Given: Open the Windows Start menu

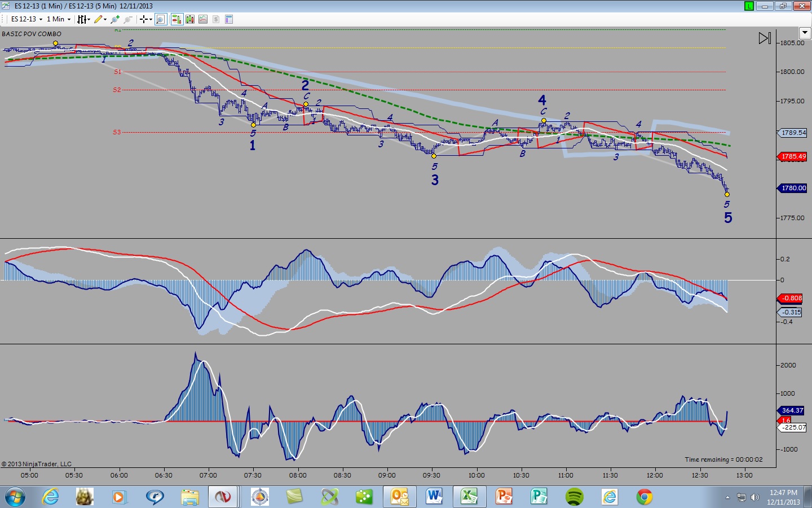Looking at the screenshot, I should coord(14,497).
